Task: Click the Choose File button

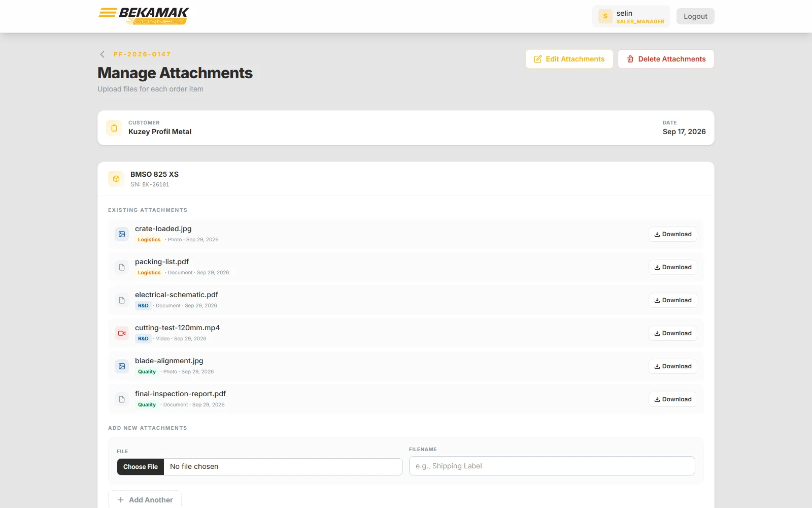Action: 141,467
